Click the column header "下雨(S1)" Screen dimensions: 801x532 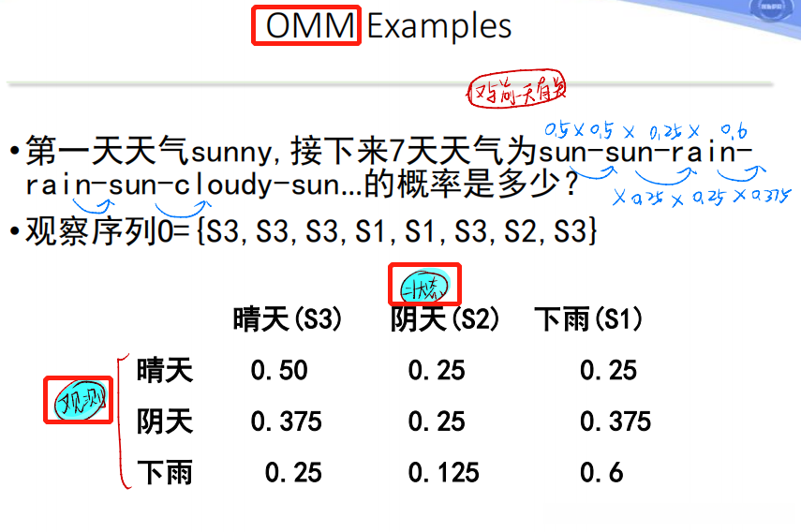588,319
